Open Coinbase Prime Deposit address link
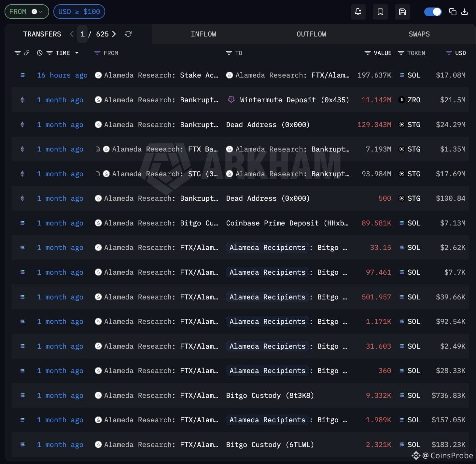476x464 pixels. click(x=287, y=223)
